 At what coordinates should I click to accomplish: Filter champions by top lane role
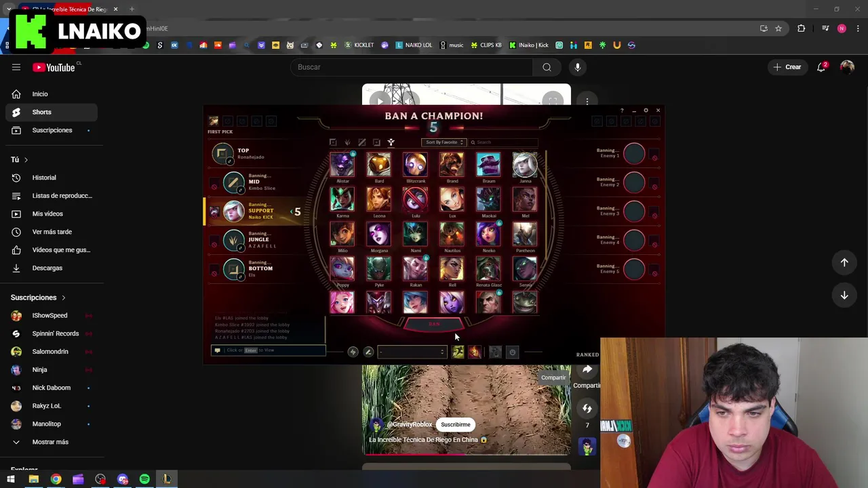tap(333, 142)
